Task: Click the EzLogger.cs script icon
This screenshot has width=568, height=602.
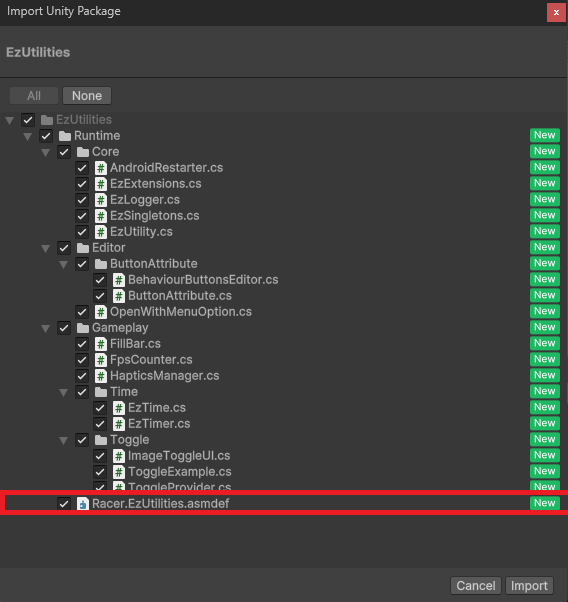Action: pos(101,200)
